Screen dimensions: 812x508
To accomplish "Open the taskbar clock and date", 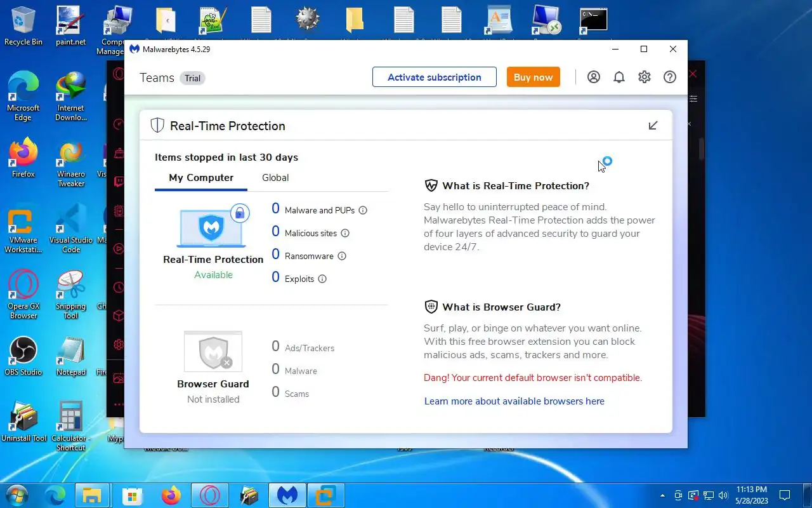I will 752,495.
